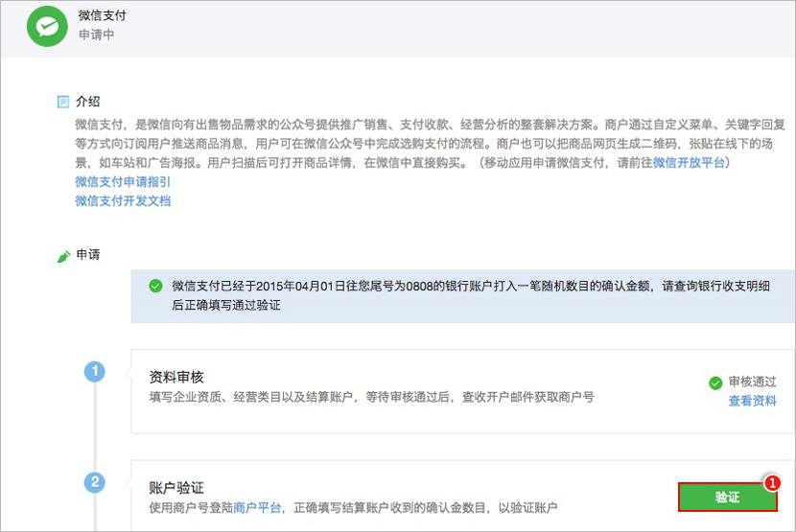Click the 申请中 status text
This screenshot has height=532, width=796.
[97, 35]
